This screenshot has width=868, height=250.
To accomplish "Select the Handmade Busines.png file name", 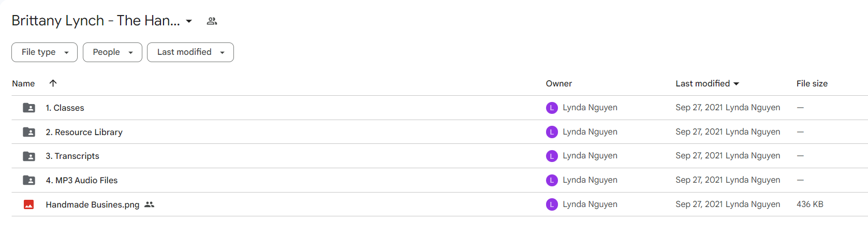I will 93,204.
